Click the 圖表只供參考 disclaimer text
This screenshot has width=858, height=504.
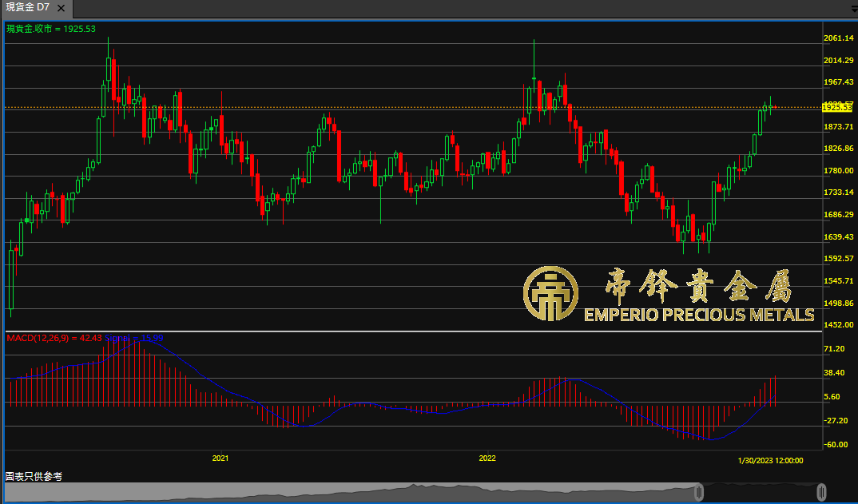click(x=34, y=476)
